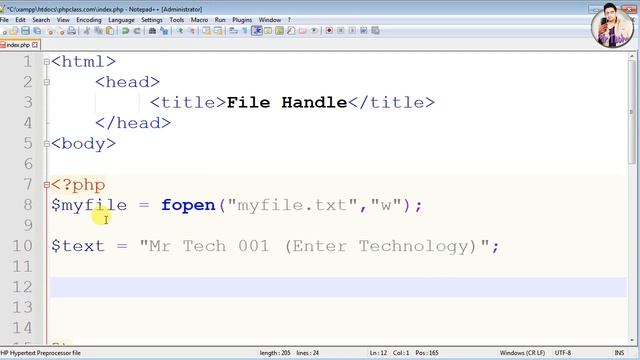This screenshot has height=360, width=640.
Task: Open the Language menu
Action: [x=121, y=20]
